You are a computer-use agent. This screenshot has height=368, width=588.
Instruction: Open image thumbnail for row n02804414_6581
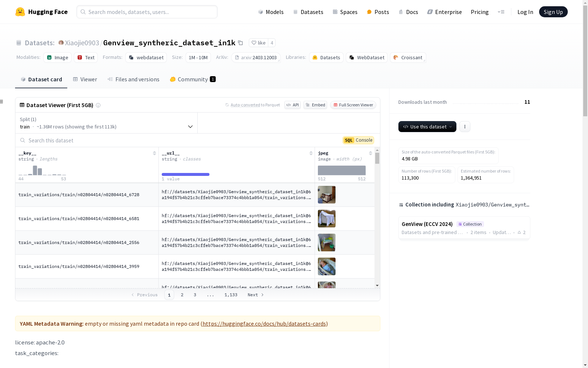[x=327, y=219]
